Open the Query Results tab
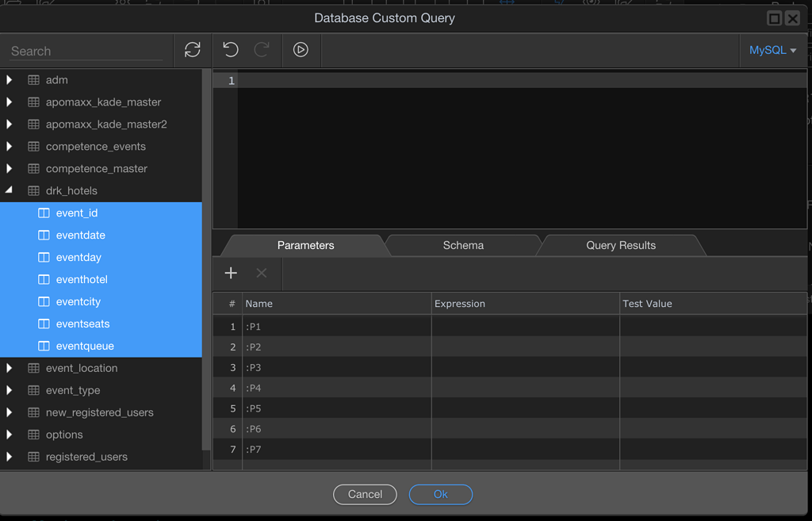Viewport: 812px width, 521px height. [x=621, y=245]
